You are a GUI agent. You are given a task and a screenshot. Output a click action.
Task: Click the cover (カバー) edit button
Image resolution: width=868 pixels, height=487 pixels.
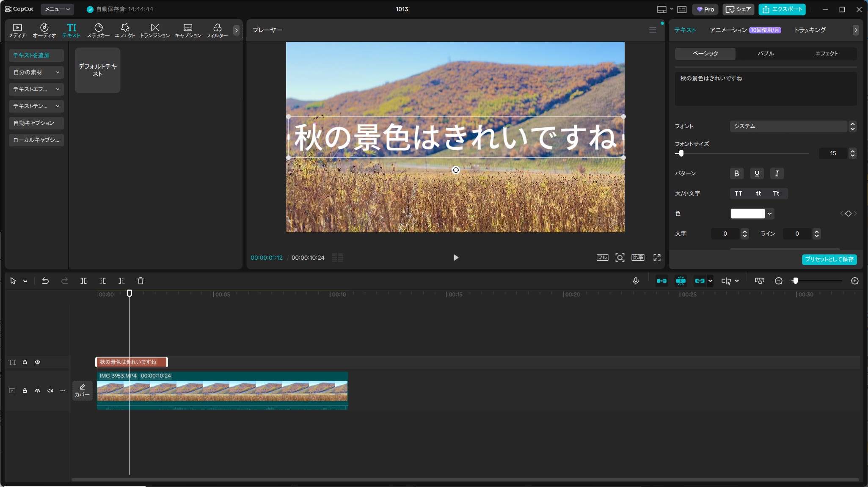pos(82,390)
